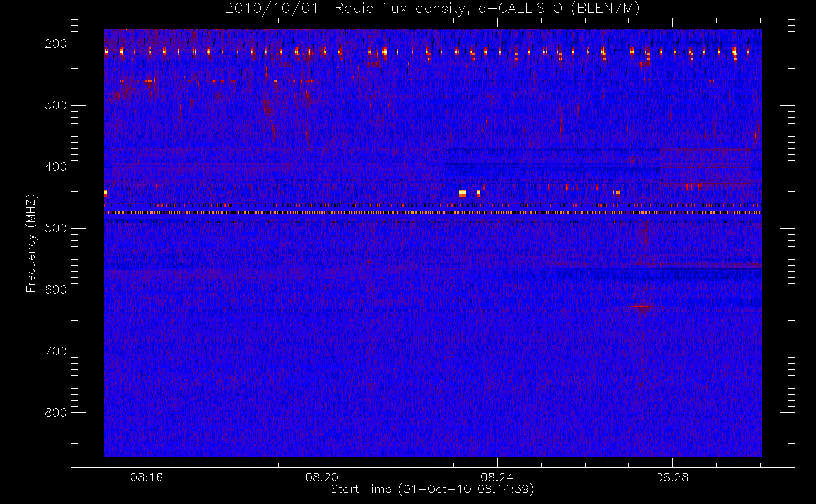
Task: Click the plot title mentioning e-CALLISTO (BLEN7M)
Action: pos(433,9)
